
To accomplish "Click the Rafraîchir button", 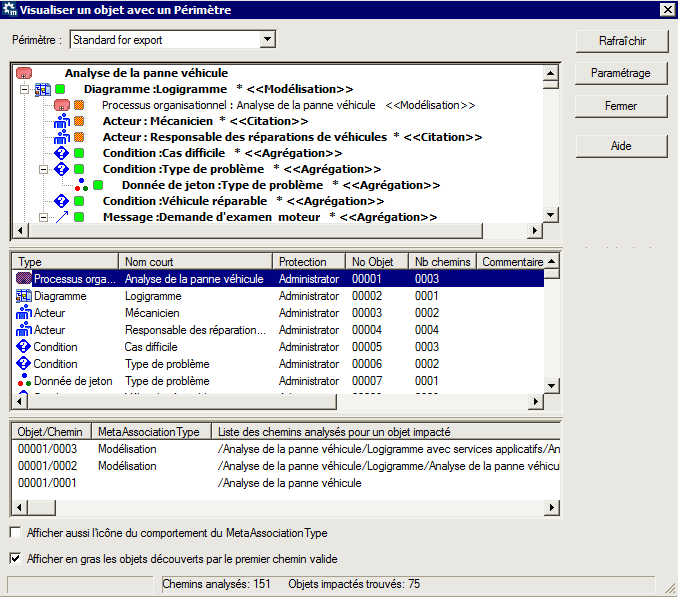I will (621, 41).
